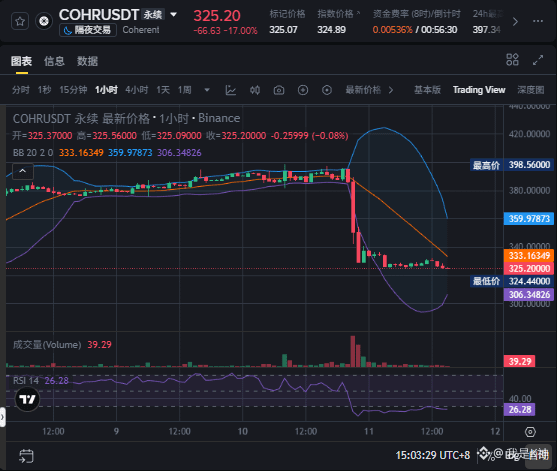Click the funding rate 0.00536% value
This screenshot has height=471, width=557.
[393, 29]
